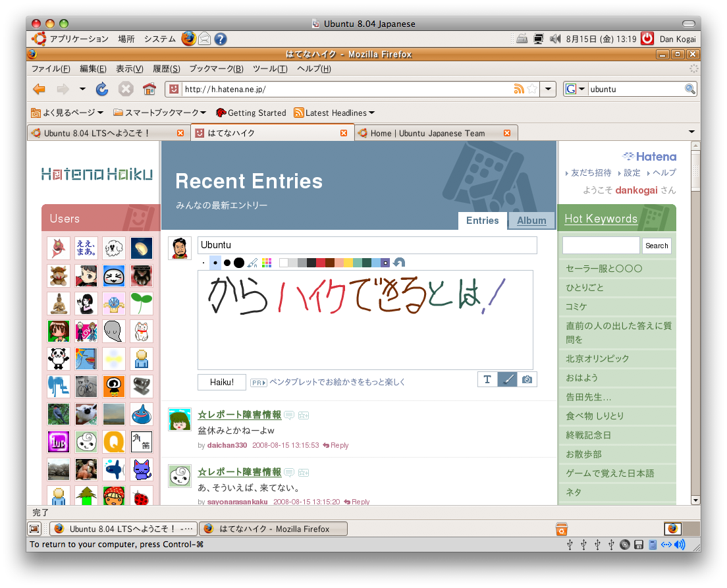Click the red power button in Ubuntu panel
The width and height of the screenshot is (727, 588).
(647, 38)
